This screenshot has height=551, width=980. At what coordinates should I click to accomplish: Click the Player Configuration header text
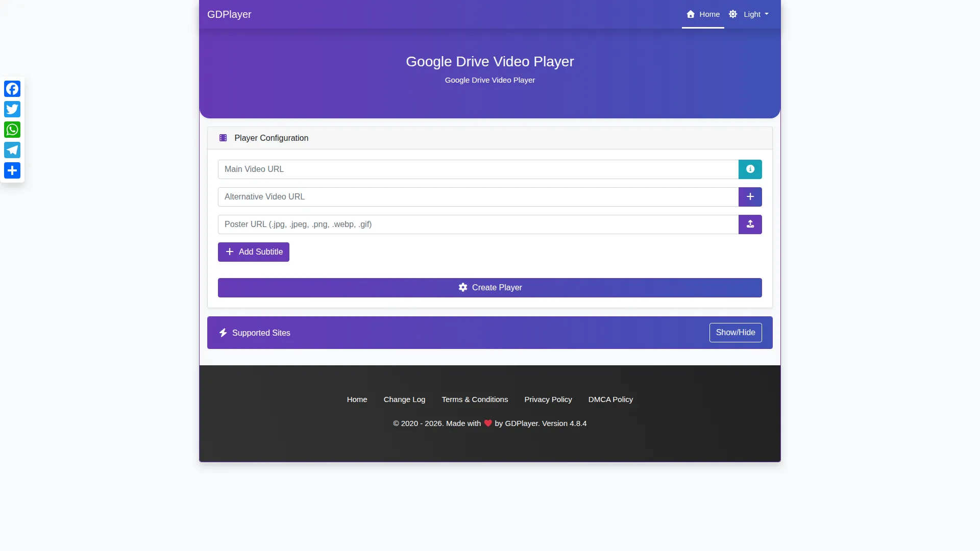tap(272, 138)
